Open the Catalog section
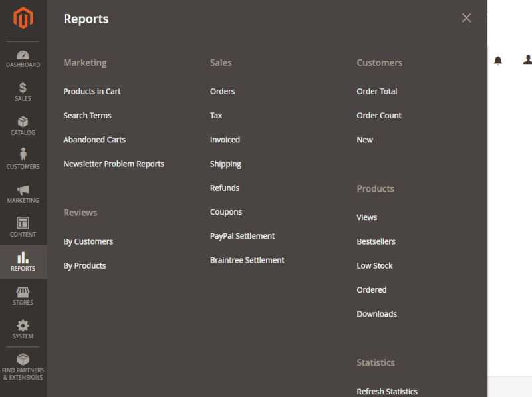Image resolution: width=532 pixels, height=397 pixels. click(23, 126)
